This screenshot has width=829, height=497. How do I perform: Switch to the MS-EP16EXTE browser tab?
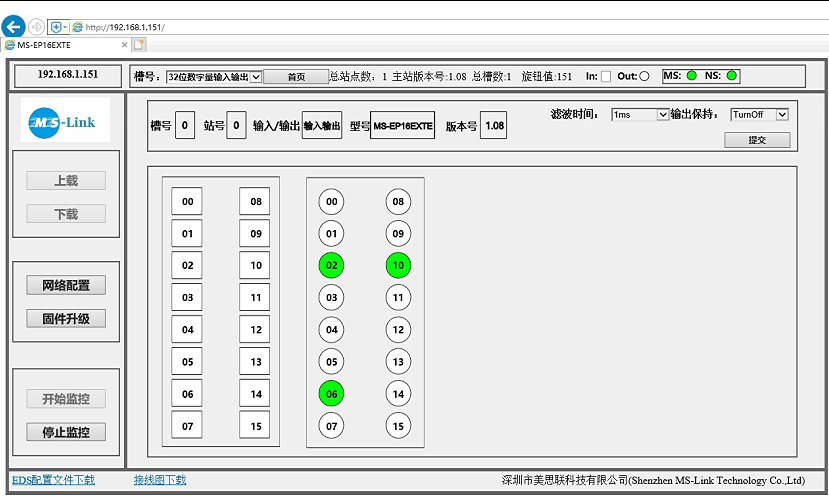pos(62,45)
